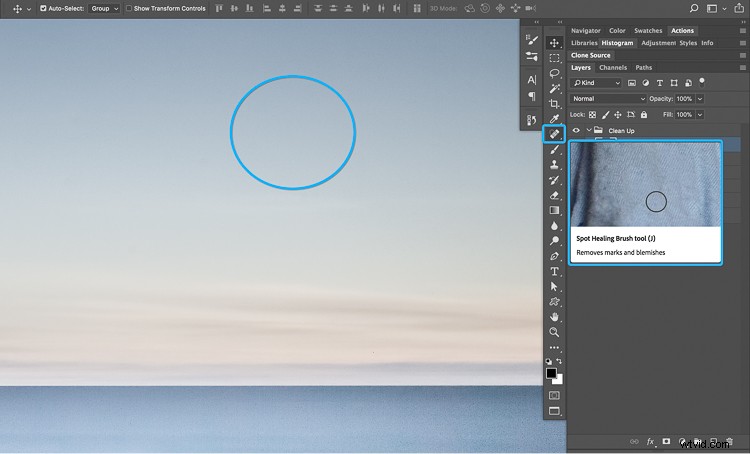Select the Hand tool
750x454 pixels.
554,317
